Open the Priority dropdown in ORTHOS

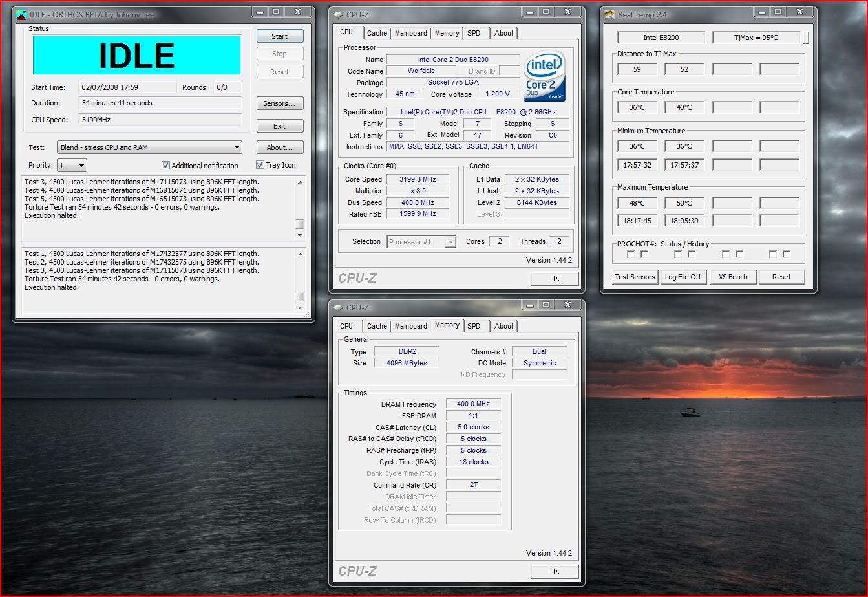point(72,166)
